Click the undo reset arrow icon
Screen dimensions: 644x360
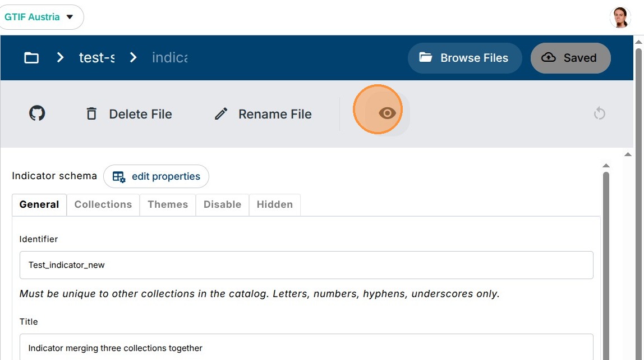599,113
